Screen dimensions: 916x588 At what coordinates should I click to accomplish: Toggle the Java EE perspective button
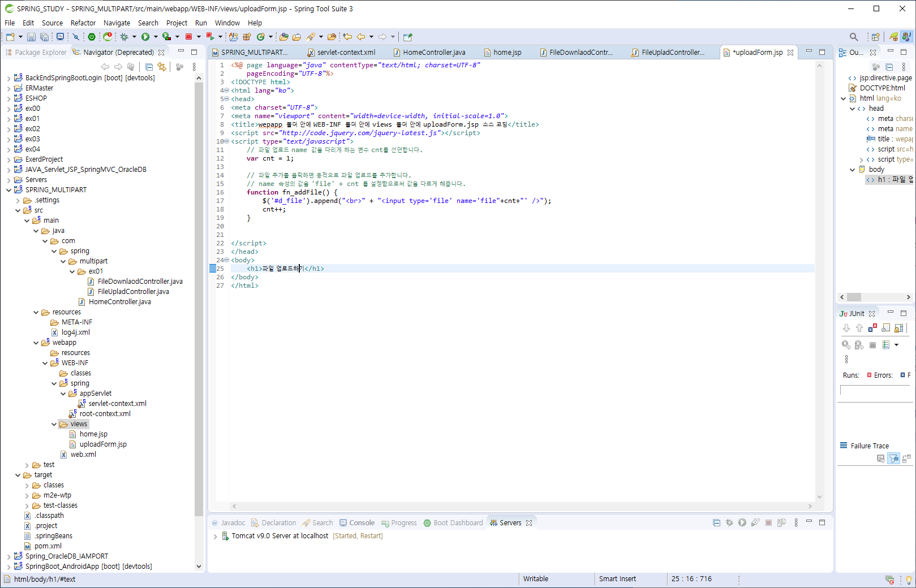[x=906, y=37]
